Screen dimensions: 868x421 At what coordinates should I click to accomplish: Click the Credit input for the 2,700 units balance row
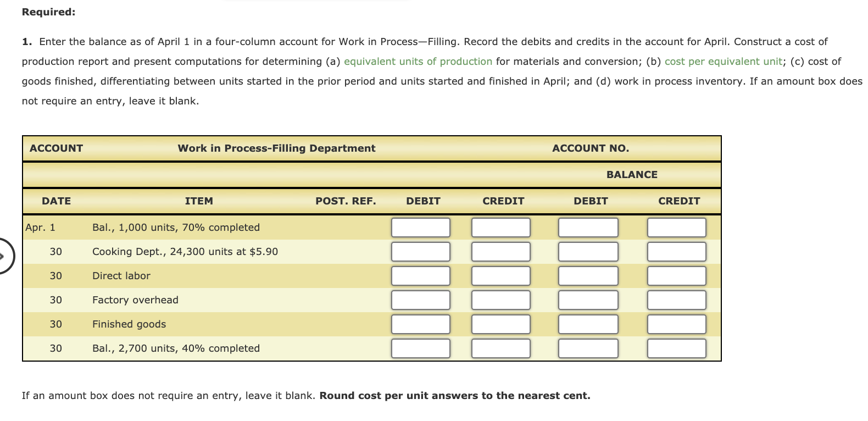[500, 347]
